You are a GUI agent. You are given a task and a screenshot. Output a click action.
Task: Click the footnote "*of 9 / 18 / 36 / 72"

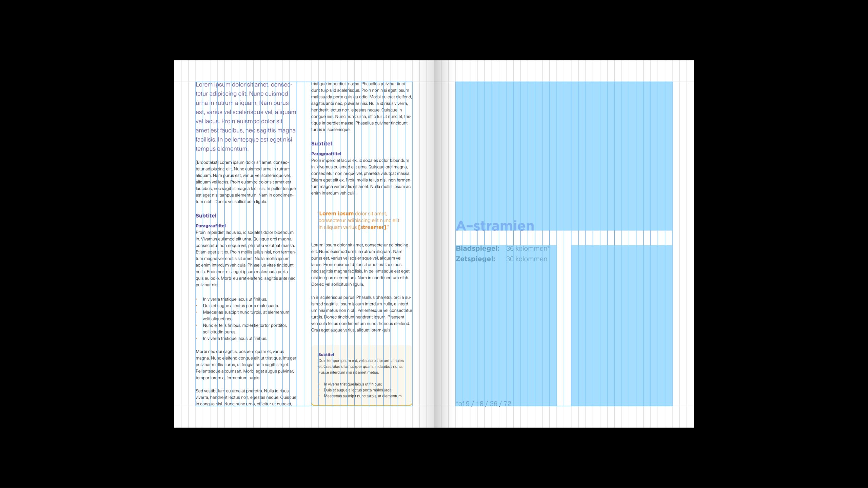tap(483, 403)
